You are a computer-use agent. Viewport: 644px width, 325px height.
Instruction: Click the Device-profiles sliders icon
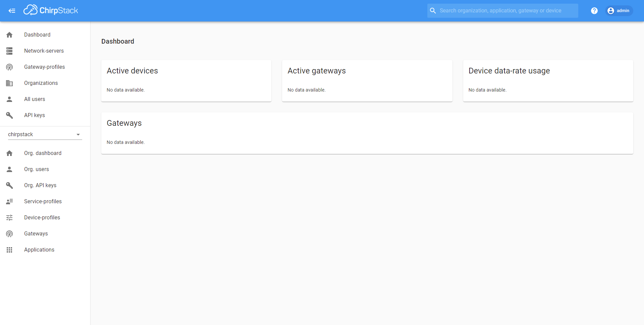click(x=9, y=218)
